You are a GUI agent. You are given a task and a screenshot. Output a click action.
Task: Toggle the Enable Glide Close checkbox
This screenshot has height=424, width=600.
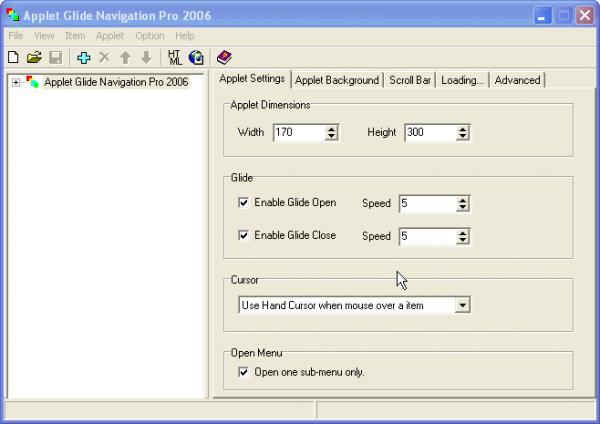pos(243,235)
